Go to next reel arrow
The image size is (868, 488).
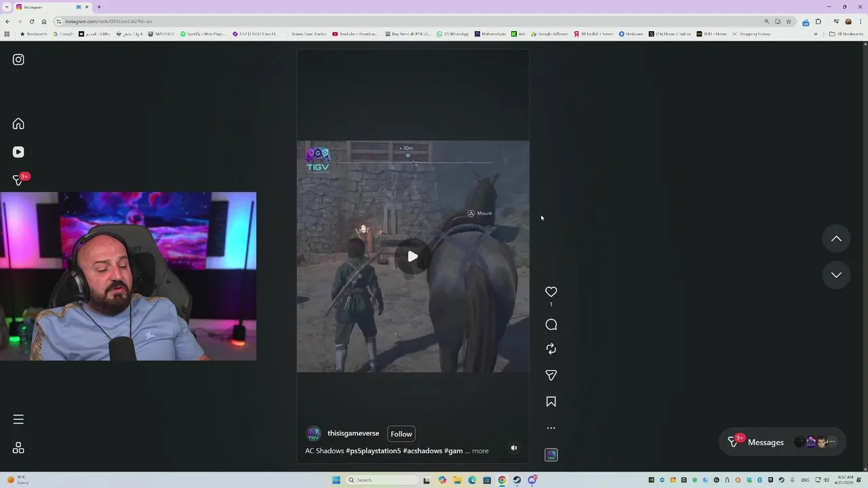click(x=836, y=274)
